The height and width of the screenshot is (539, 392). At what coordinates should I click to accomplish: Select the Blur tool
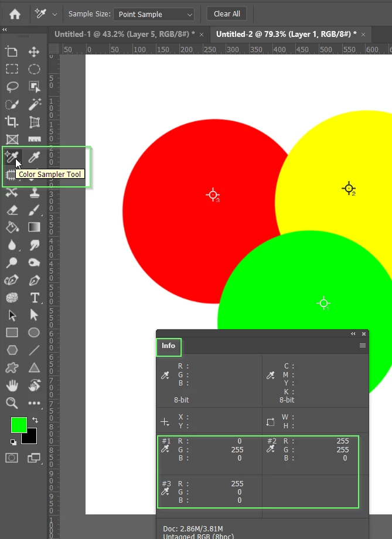(12, 245)
